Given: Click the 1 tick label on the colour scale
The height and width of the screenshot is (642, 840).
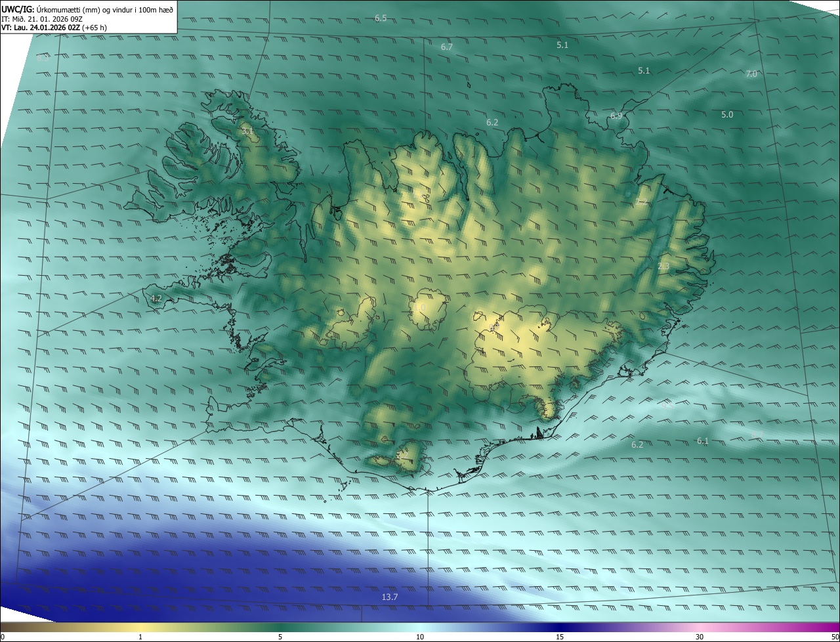Looking at the screenshot, I should (140, 637).
